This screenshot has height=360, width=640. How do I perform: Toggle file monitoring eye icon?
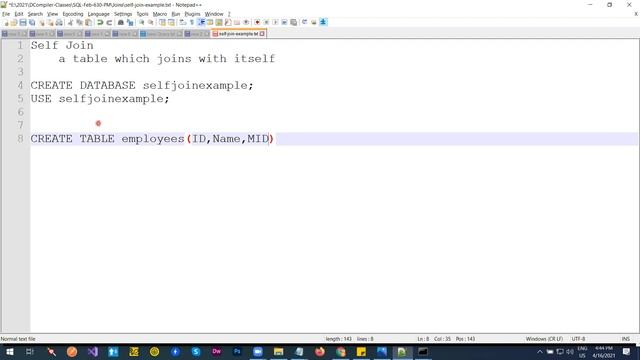click(246, 22)
